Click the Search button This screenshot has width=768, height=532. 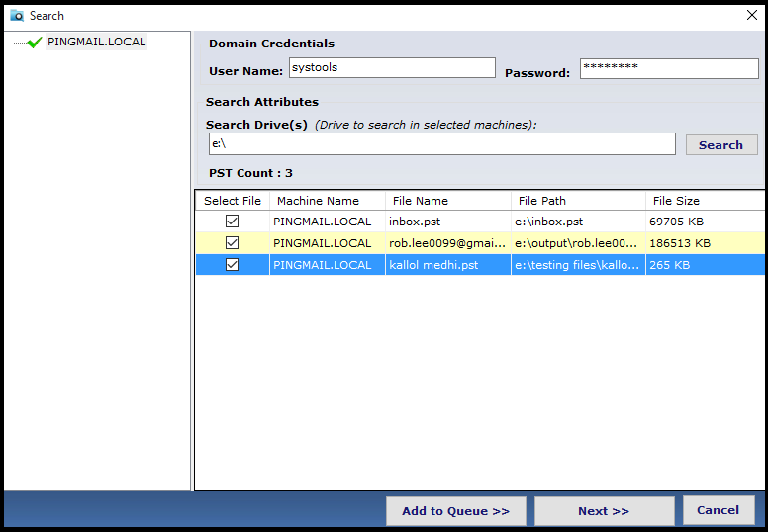click(720, 145)
